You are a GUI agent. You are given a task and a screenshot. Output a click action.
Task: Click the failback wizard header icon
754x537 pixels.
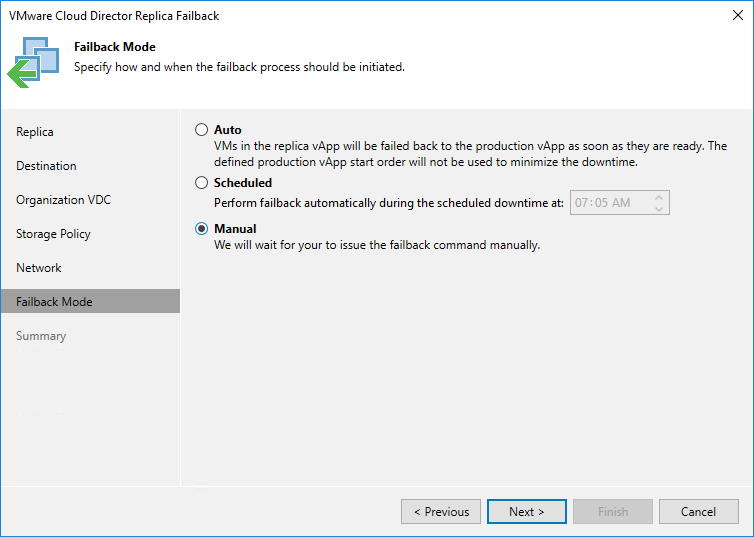pos(33,62)
